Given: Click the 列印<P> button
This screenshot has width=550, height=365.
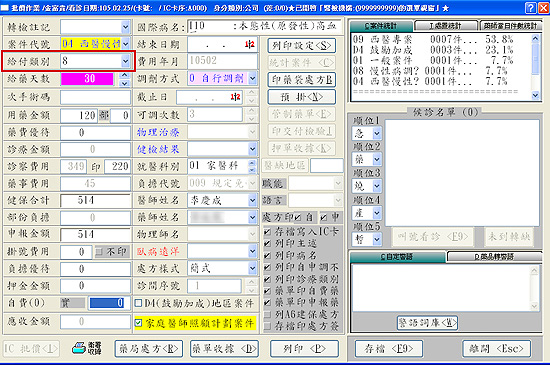Looking at the screenshot, I should (304, 349).
